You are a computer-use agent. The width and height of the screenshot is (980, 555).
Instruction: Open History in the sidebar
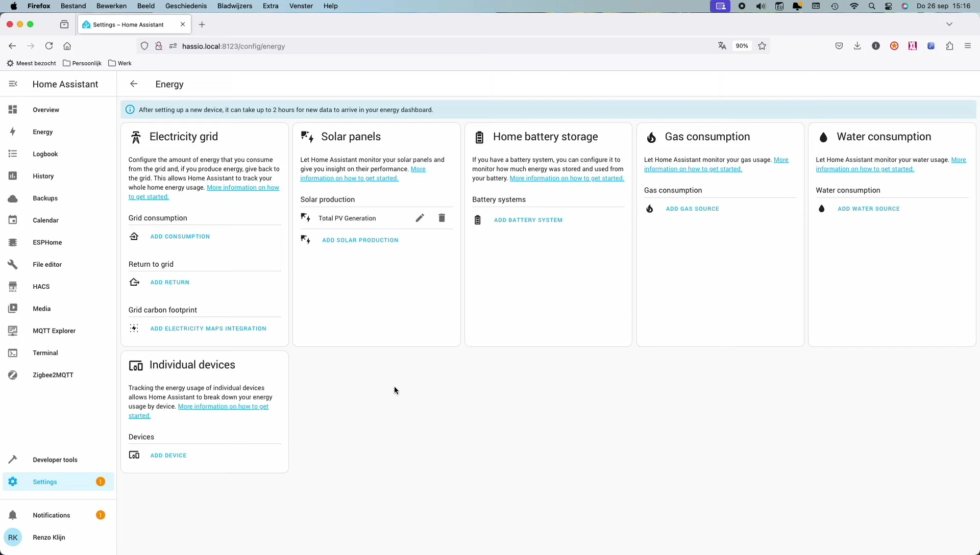pos(58,176)
